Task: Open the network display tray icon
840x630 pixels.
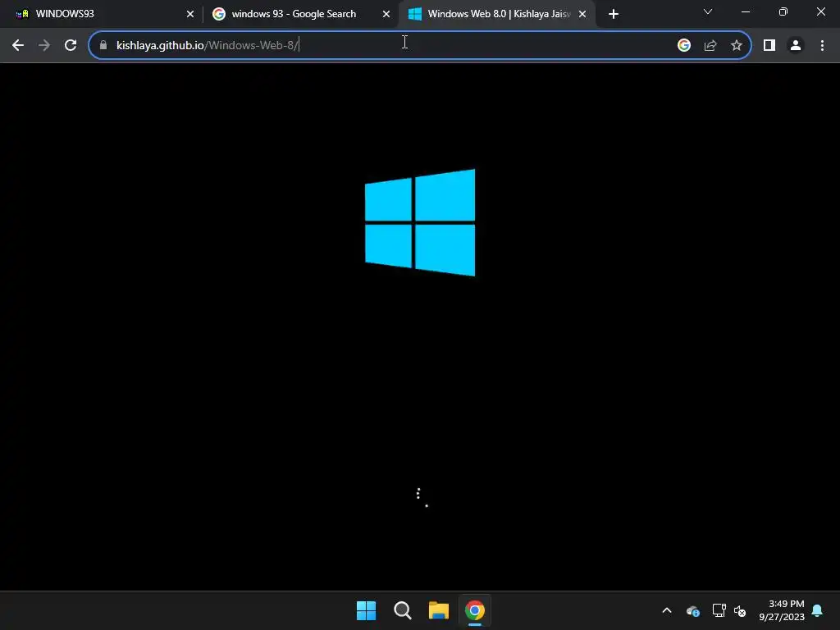Action: (719, 610)
